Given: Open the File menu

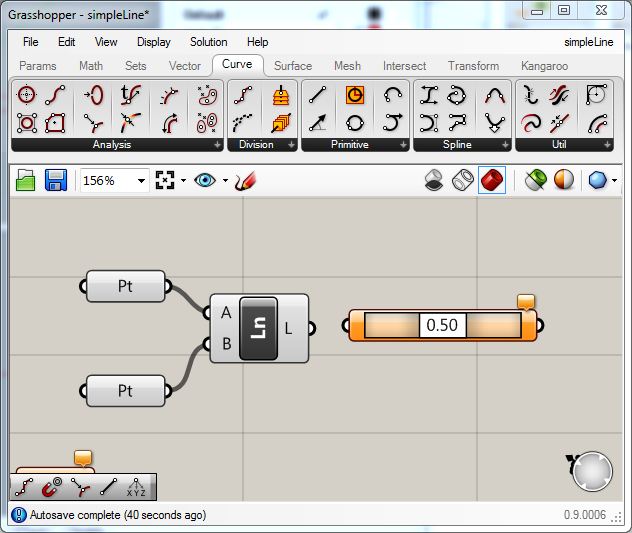Looking at the screenshot, I should point(31,42).
